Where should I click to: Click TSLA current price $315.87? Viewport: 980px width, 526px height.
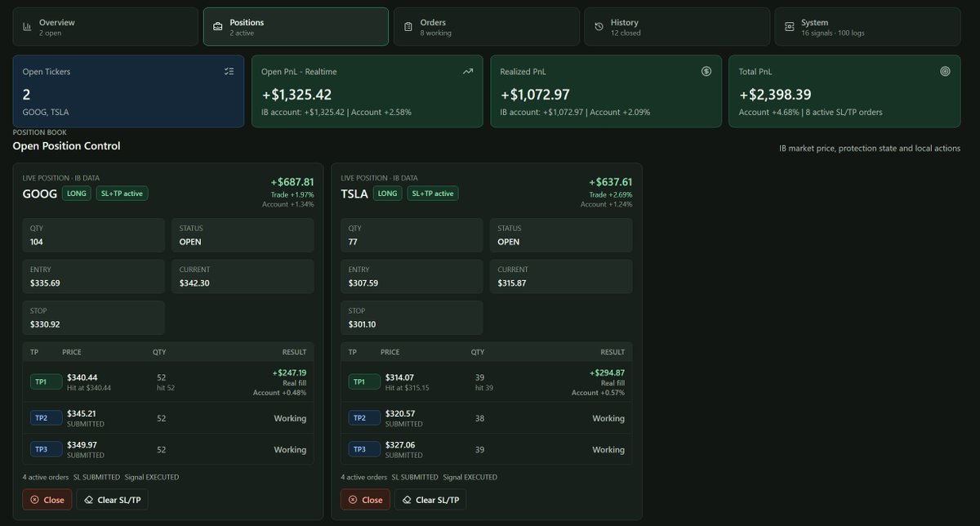[x=513, y=283]
